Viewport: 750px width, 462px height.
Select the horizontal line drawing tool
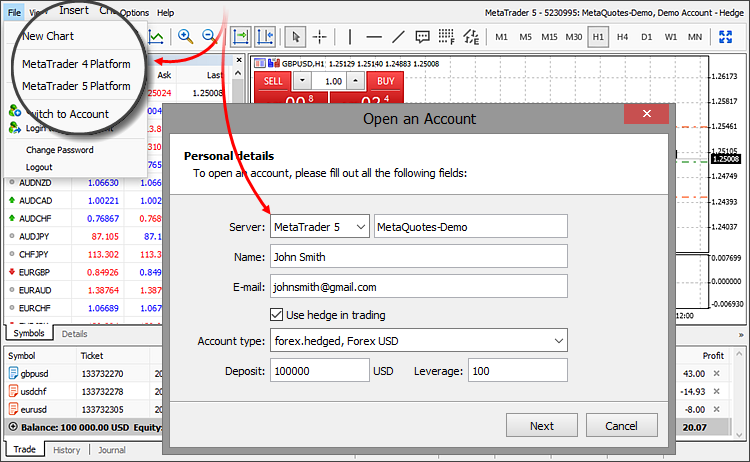point(374,36)
